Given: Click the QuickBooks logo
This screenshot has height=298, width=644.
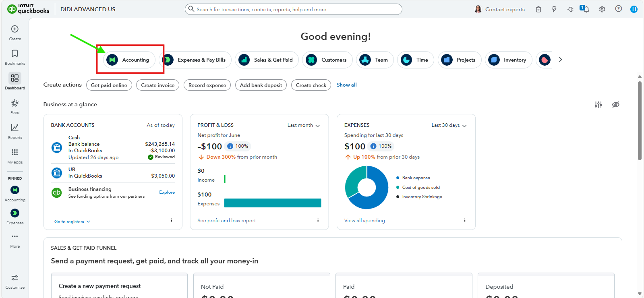Looking at the screenshot, I should (x=28, y=9).
